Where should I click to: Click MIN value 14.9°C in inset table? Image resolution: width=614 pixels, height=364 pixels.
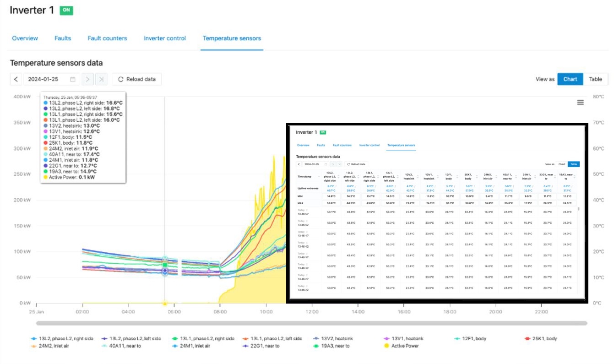331,196
